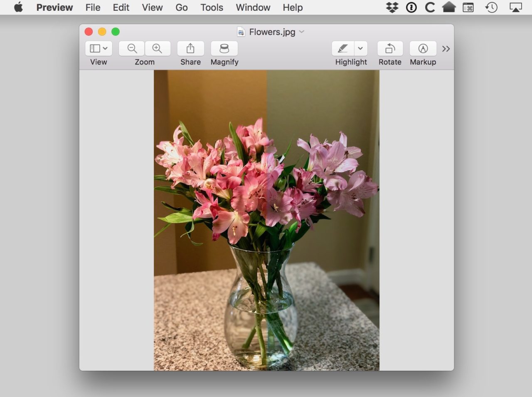Open the AirPlay display menu bar icon
This screenshot has height=397, width=532.
pyautogui.click(x=515, y=7)
